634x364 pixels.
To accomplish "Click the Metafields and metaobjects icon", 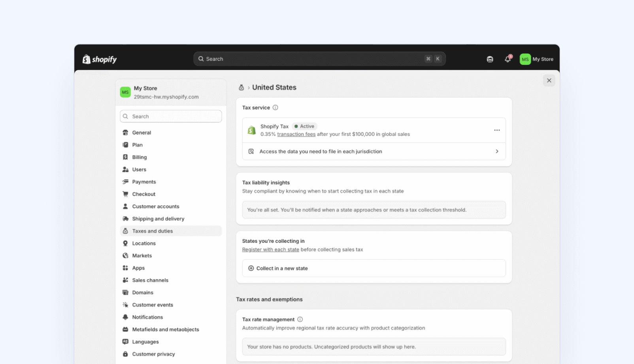I will [125, 329].
